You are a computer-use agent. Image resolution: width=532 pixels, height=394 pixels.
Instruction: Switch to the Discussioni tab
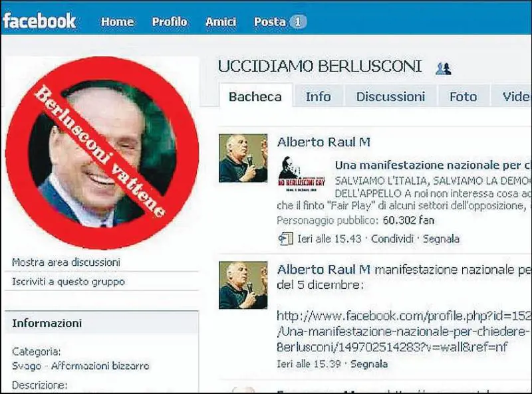click(390, 96)
